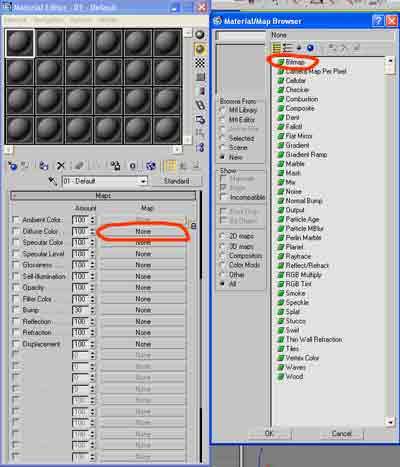Switch browser to View Small Icons
400x467 pixels.
(299, 48)
